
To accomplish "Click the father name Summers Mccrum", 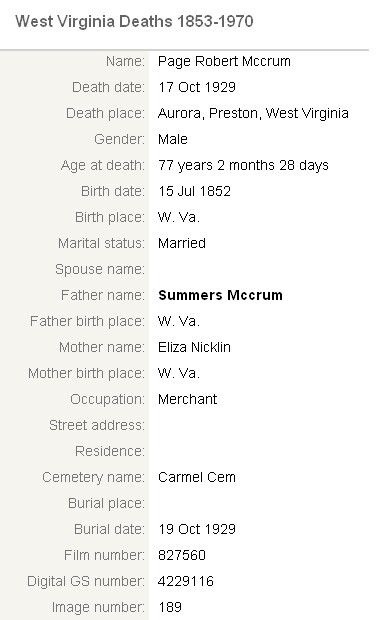I will 220,295.
